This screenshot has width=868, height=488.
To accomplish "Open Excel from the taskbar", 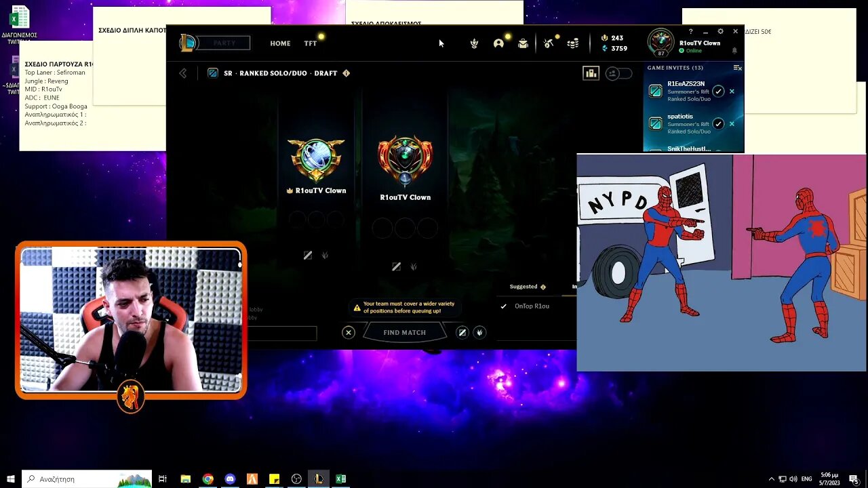I will [340, 479].
